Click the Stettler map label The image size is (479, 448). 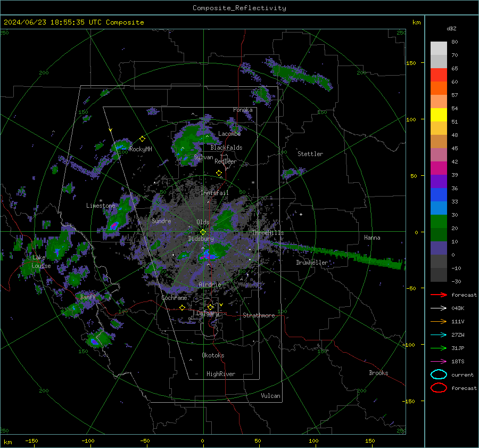310,154
